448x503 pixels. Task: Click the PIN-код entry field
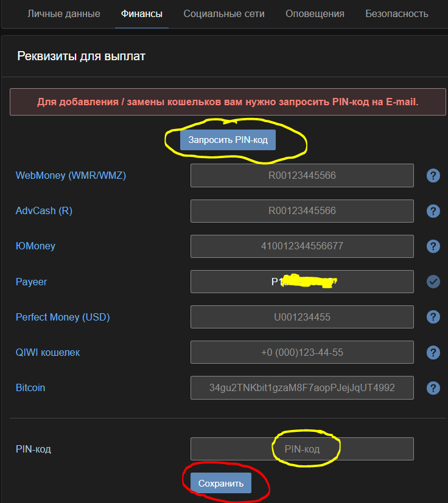pyautogui.click(x=302, y=449)
